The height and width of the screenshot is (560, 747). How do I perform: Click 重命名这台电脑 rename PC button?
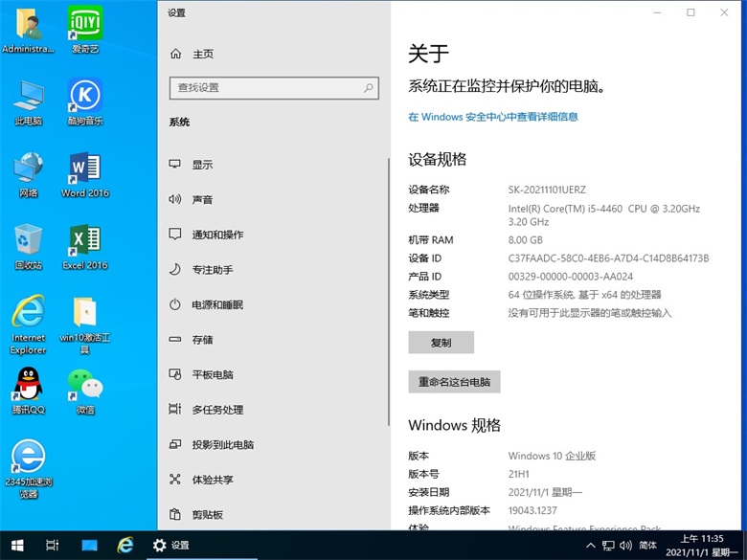point(454,381)
